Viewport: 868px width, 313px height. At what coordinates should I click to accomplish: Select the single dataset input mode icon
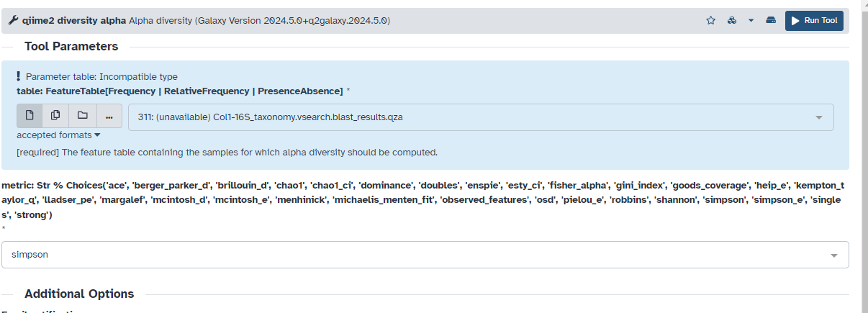tap(30, 116)
